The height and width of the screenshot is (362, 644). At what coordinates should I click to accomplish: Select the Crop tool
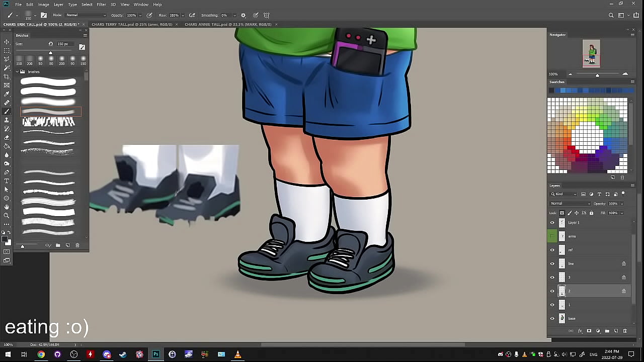[7, 76]
